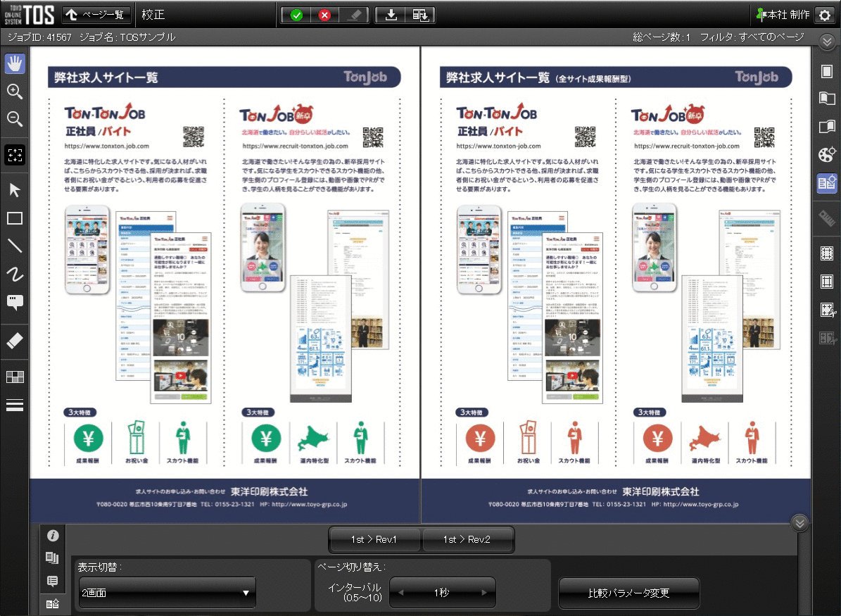This screenshot has height=616, width=841.
Task: Switch to right-open spread view icon
Action: [x=827, y=127]
